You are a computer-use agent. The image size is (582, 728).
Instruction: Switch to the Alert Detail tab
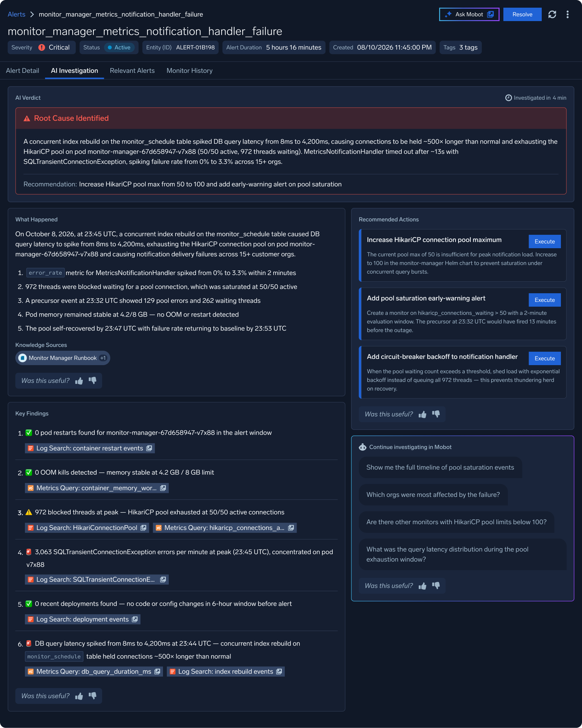[23, 71]
